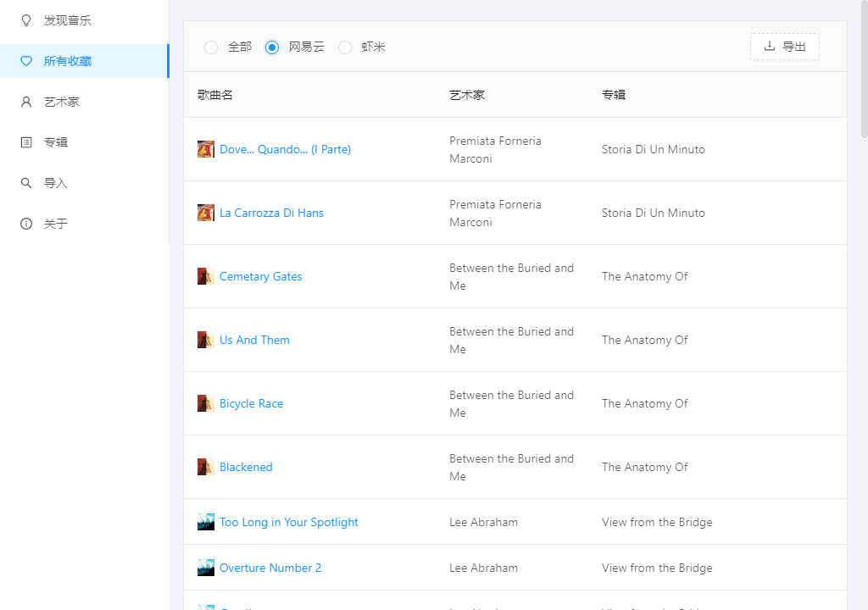Open the Us And Them song link
Viewport: 868px width, 610px height.
[254, 340]
